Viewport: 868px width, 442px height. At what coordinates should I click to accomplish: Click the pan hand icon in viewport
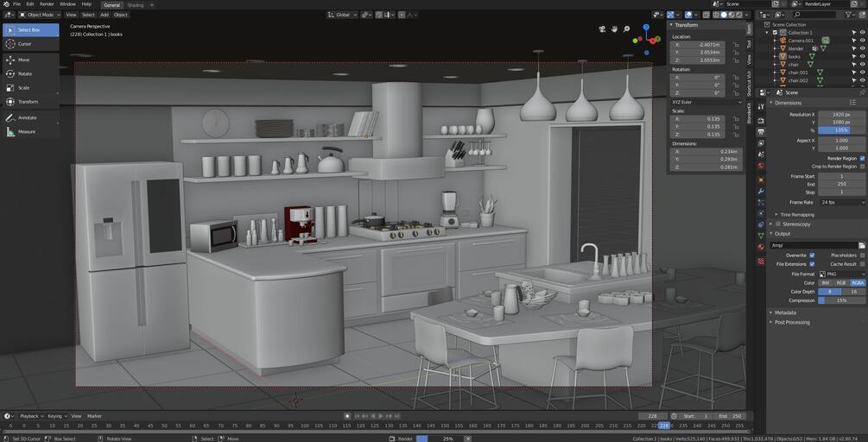614,28
